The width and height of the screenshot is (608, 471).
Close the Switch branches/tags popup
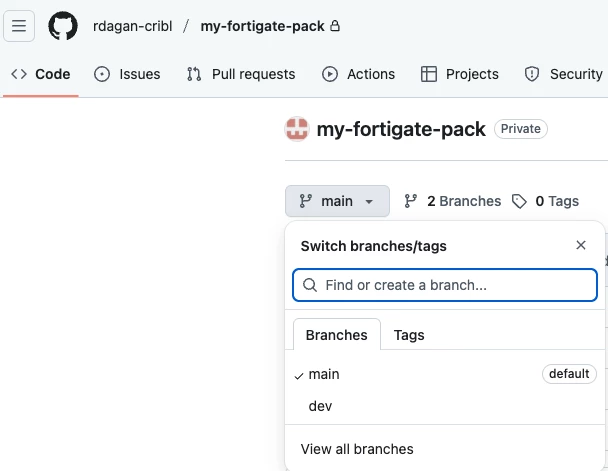[x=580, y=245]
